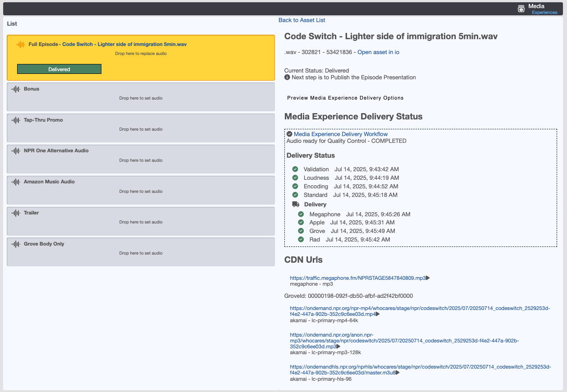The height and width of the screenshot is (392, 567).
Task: Click the 'akamai - lc-primary-mp3-128k' label
Action: coord(325,353)
